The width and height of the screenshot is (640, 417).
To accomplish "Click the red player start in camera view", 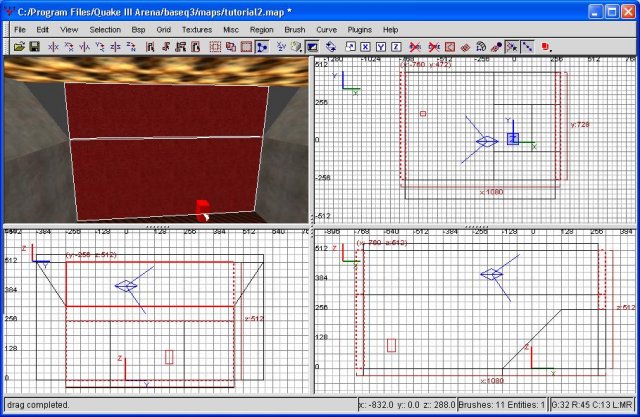I will (x=202, y=211).
